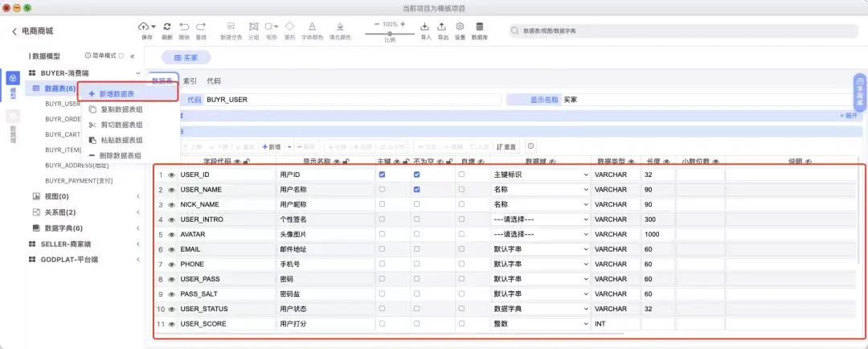
Task: Switch to the 代码 tab
Action: pyautogui.click(x=214, y=81)
